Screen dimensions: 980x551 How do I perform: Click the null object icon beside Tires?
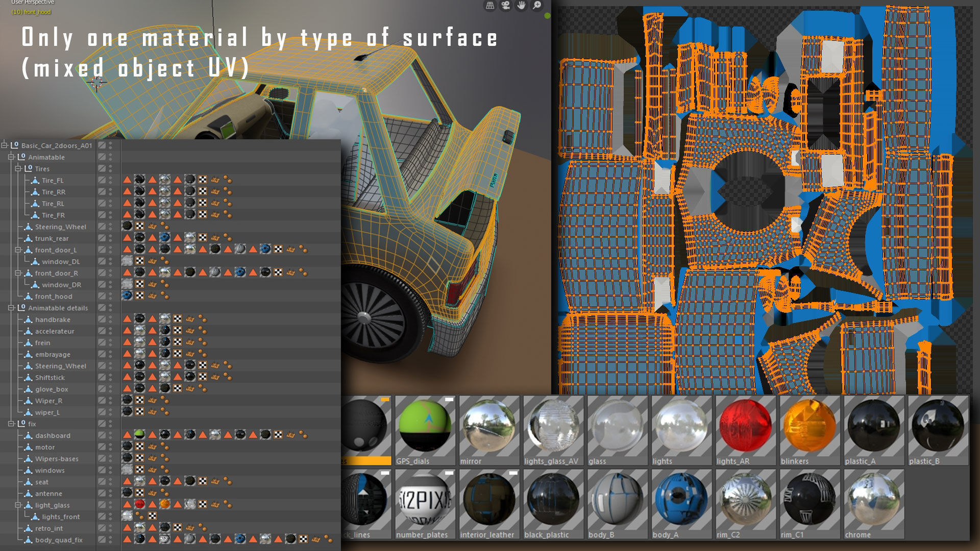point(29,168)
